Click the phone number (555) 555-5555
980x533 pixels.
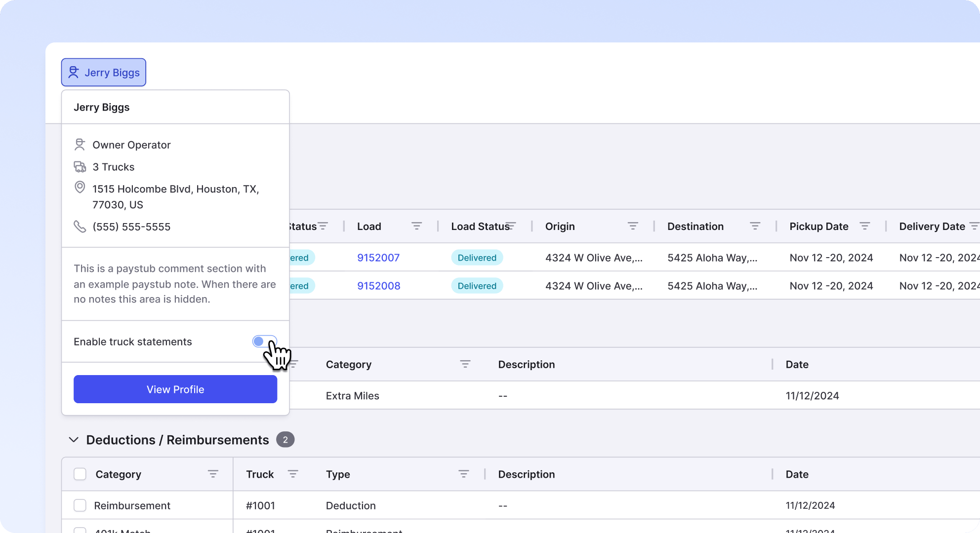[131, 227]
